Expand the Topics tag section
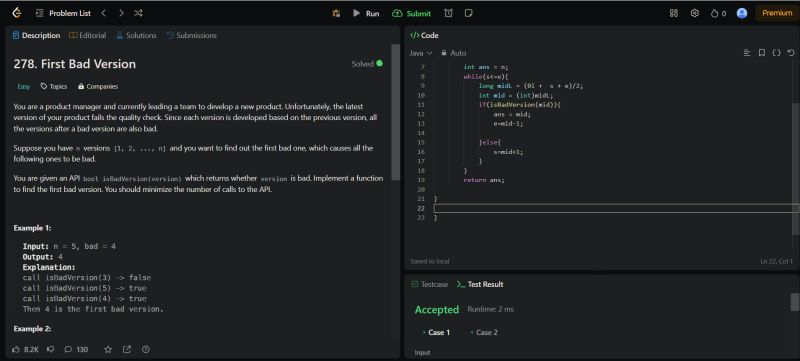Screen dimensions: 800x361 [x=54, y=87]
